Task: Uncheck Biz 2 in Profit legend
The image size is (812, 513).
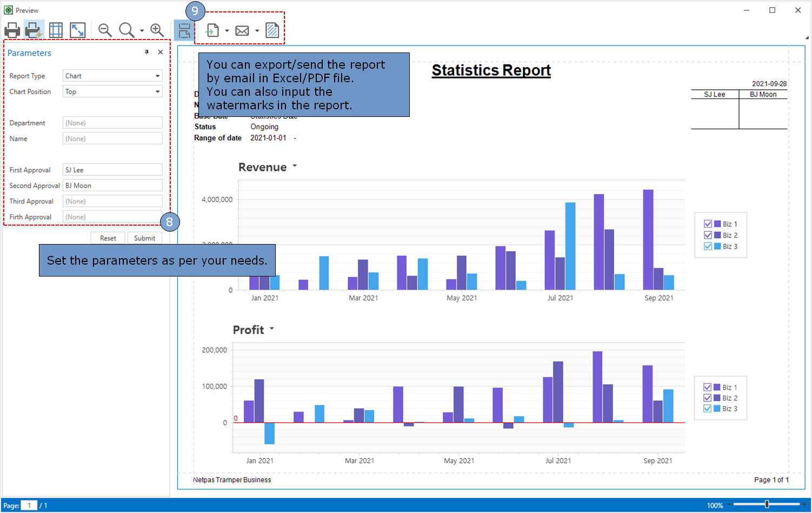Action: (707, 398)
